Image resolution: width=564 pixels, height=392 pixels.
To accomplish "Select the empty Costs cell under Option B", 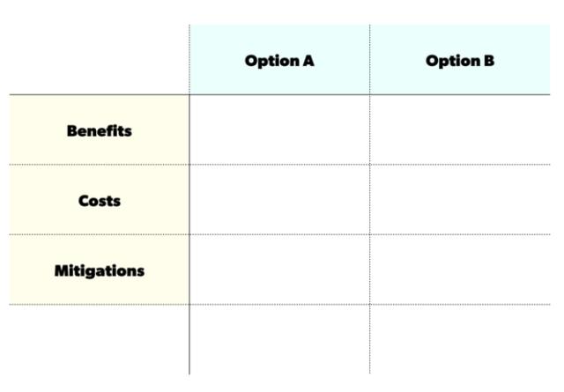I will click(x=460, y=200).
